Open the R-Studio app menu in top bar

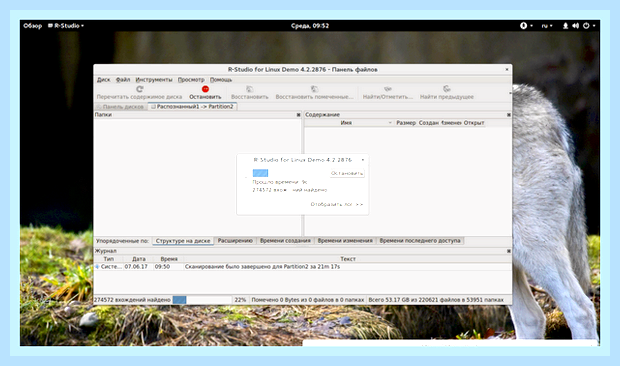pyautogui.click(x=66, y=26)
